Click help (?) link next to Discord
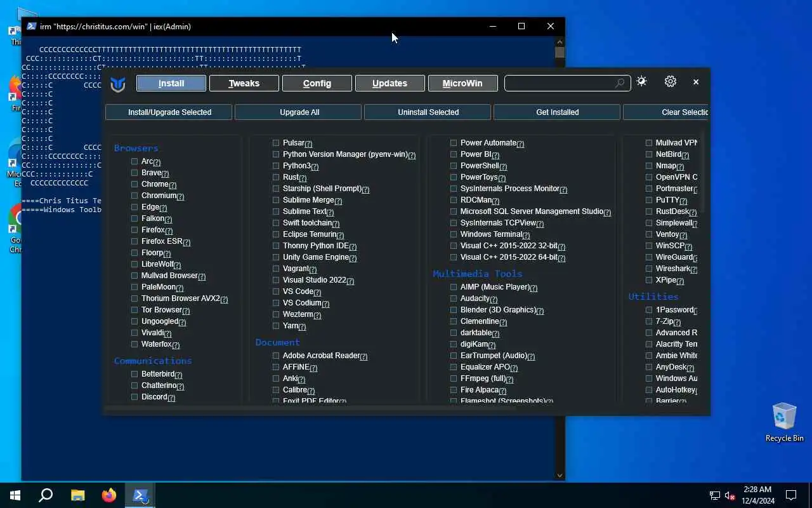 (171, 398)
